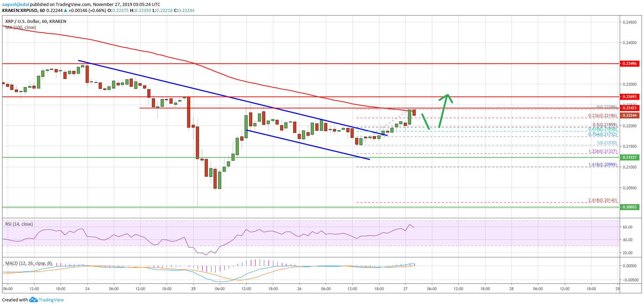Click the 0.21000 price axis tick
The height and width of the screenshot is (306, 644).
pos(630,167)
